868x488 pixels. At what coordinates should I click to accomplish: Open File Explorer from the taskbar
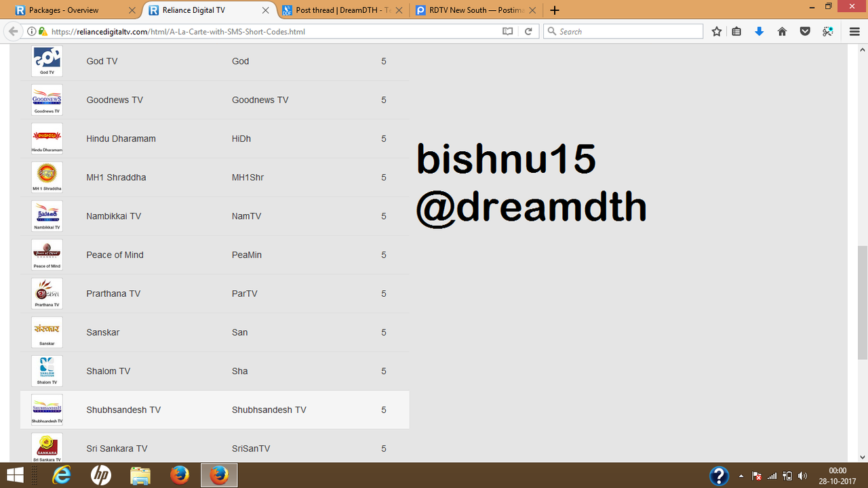pos(140,475)
